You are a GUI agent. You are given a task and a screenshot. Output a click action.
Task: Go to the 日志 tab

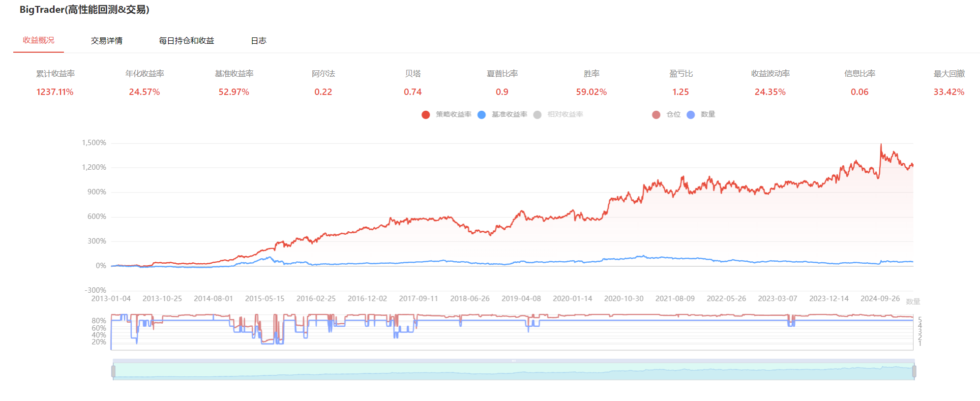click(259, 41)
